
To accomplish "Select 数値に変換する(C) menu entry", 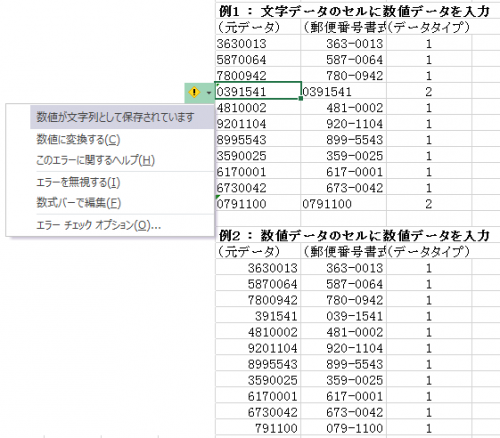I will 78,139.
